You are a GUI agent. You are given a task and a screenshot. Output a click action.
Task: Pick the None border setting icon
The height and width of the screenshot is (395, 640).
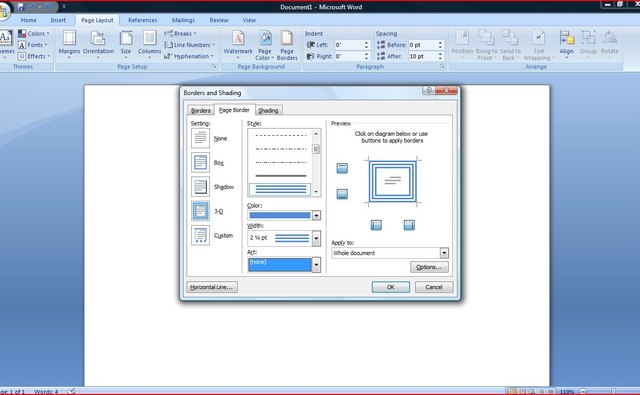click(200, 138)
